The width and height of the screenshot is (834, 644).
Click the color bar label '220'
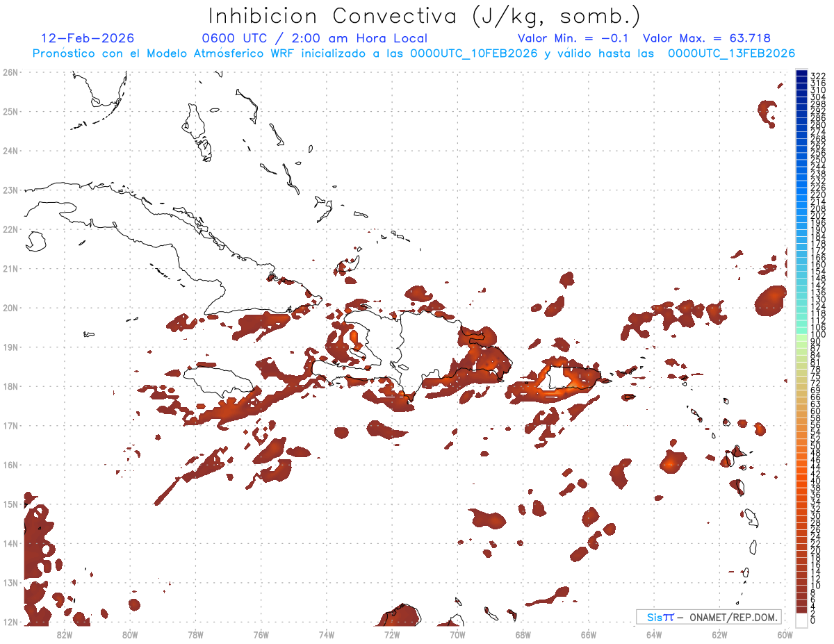tap(818, 196)
